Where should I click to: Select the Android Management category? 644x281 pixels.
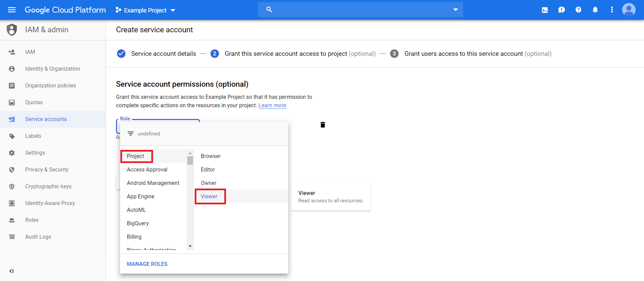click(x=153, y=183)
